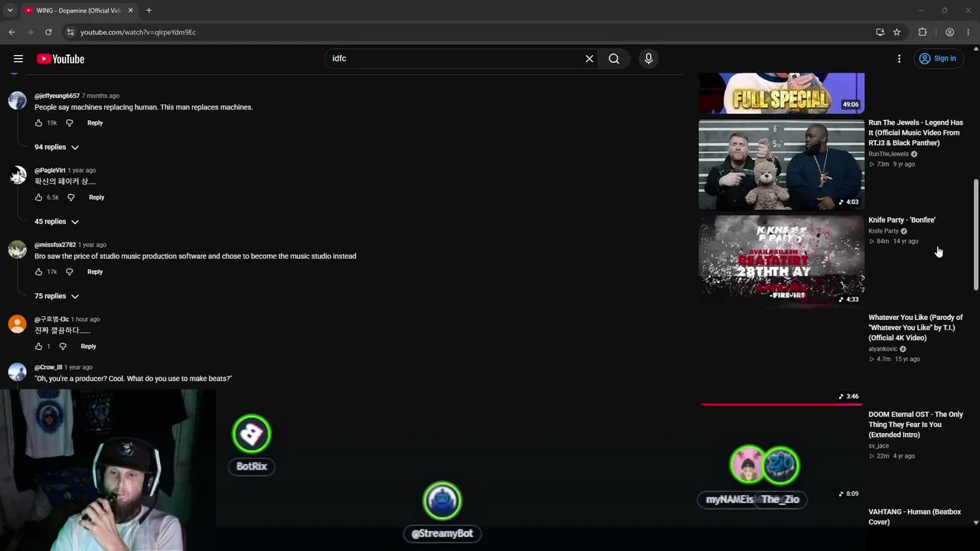Go to the YouTube home logo
Image resolution: width=980 pixels, height=551 pixels.
point(60,59)
